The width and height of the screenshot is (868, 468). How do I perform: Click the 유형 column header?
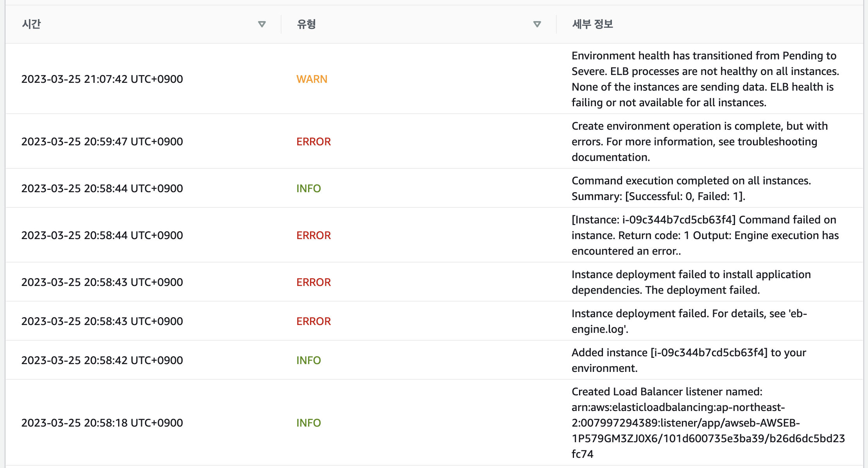pos(306,24)
